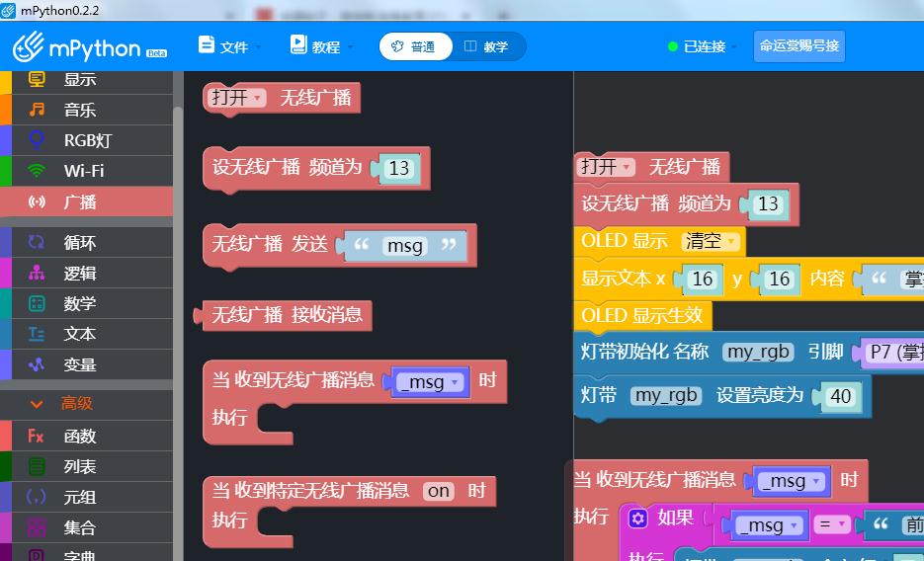Select the 字典 dictionary category icon

pos(37,555)
